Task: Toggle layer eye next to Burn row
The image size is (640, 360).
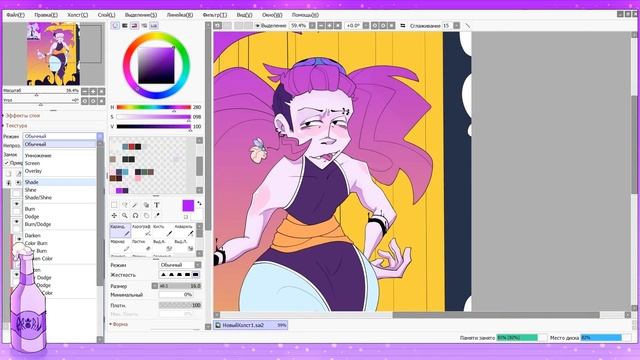Action: tap(17, 203)
